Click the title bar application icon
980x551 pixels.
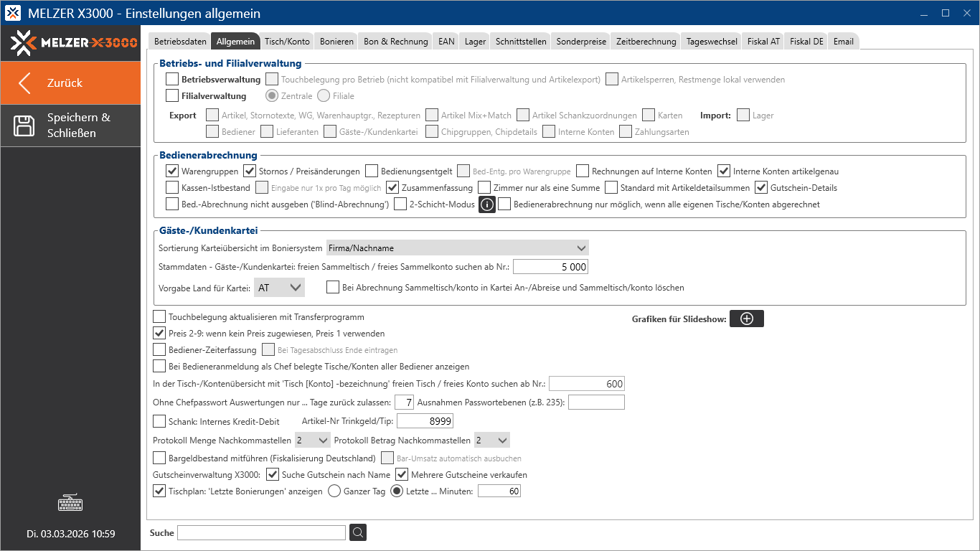[x=13, y=14]
